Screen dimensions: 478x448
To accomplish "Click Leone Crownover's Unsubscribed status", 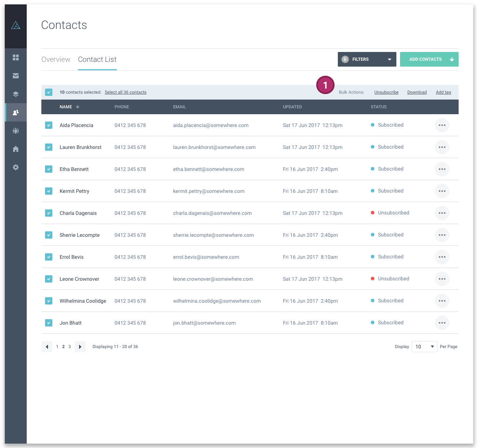I will tap(390, 279).
